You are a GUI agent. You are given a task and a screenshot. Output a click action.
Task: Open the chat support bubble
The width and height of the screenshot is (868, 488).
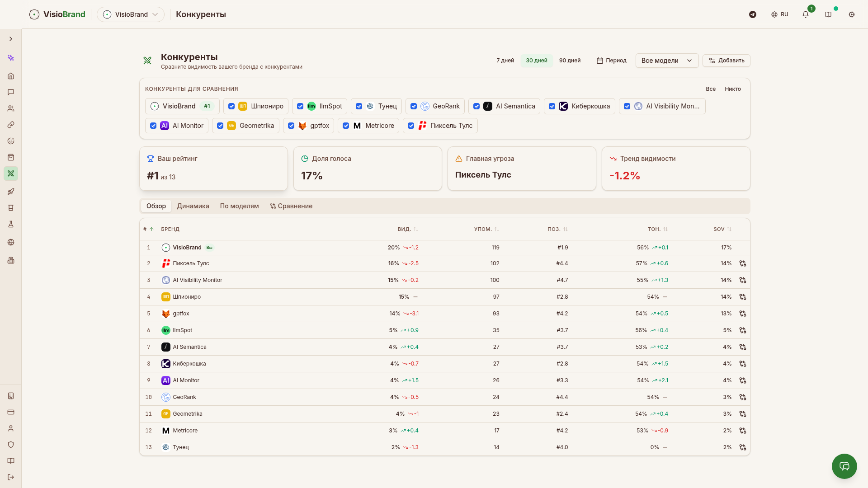pyautogui.click(x=844, y=466)
